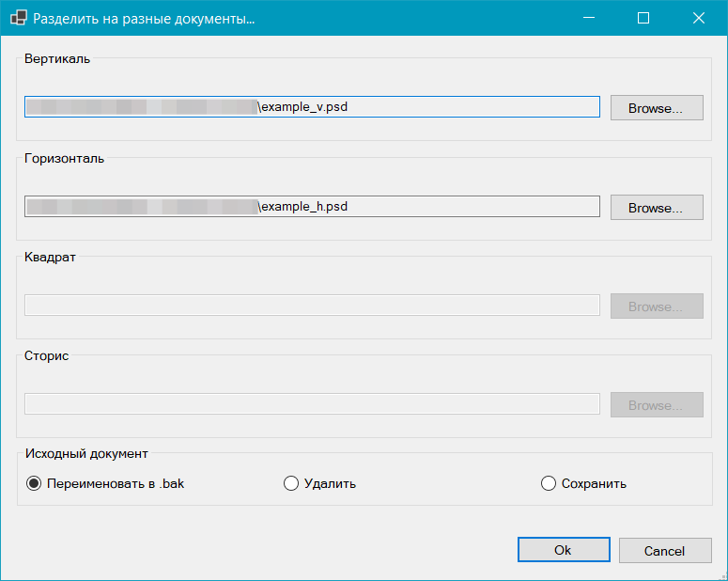
Task: Click the disabled Browse button under Сторис
Action: [x=657, y=405]
